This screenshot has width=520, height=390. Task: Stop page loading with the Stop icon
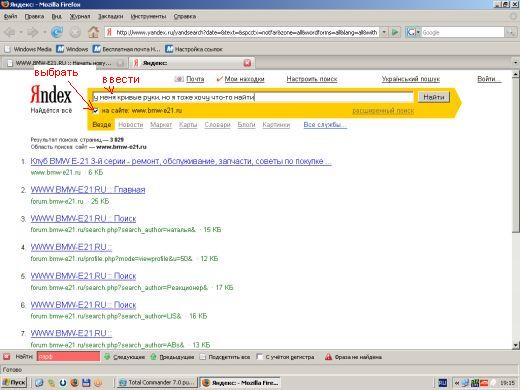(75, 32)
